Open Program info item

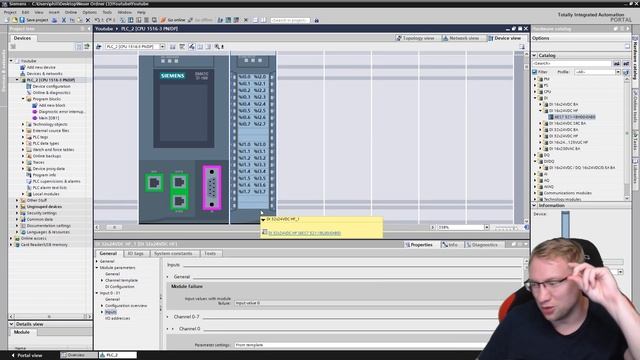[44, 175]
